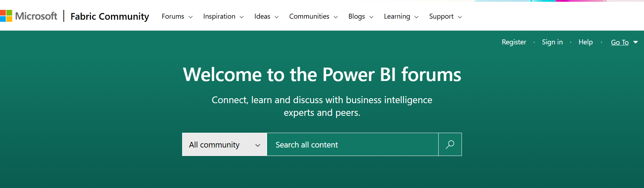
Task: Open the Help link
Action: click(x=586, y=42)
